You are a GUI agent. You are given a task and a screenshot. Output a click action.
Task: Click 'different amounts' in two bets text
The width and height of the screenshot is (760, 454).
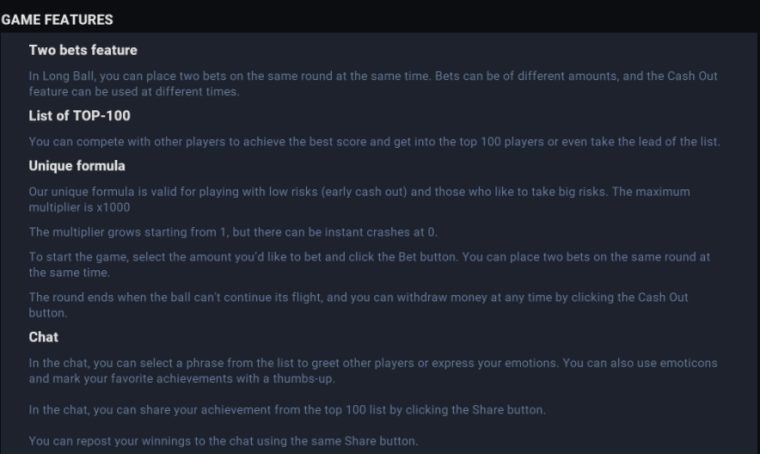(568, 76)
